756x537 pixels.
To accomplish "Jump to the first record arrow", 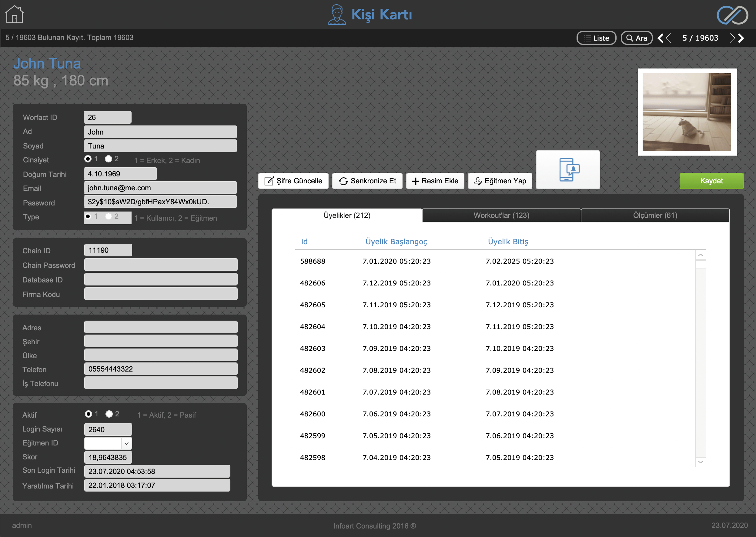I will pyautogui.click(x=661, y=38).
